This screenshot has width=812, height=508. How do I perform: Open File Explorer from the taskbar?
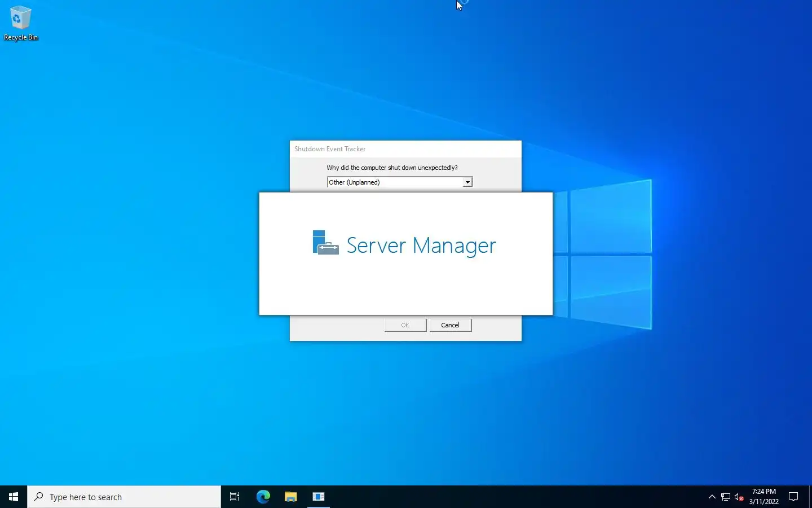[290, 497]
